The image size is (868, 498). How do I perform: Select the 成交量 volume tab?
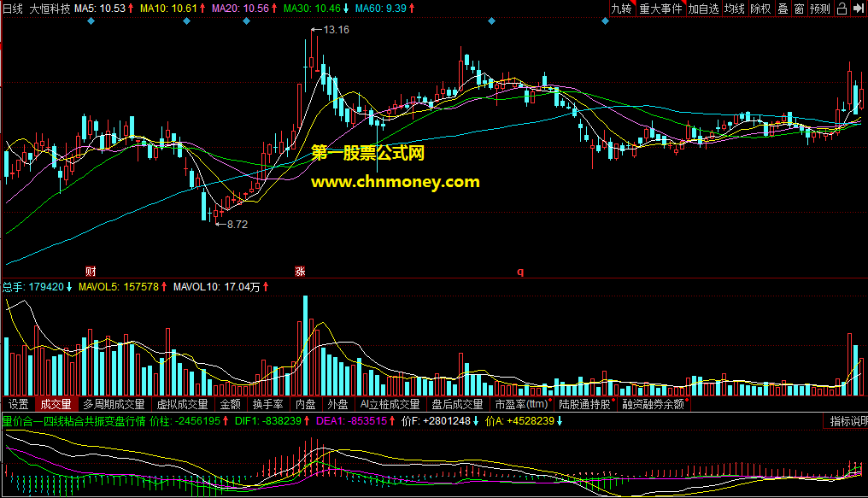pyautogui.click(x=56, y=405)
